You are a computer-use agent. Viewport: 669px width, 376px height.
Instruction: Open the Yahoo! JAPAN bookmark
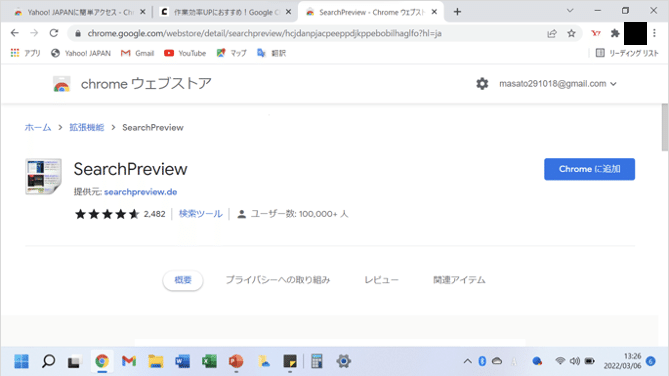point(81,53)
